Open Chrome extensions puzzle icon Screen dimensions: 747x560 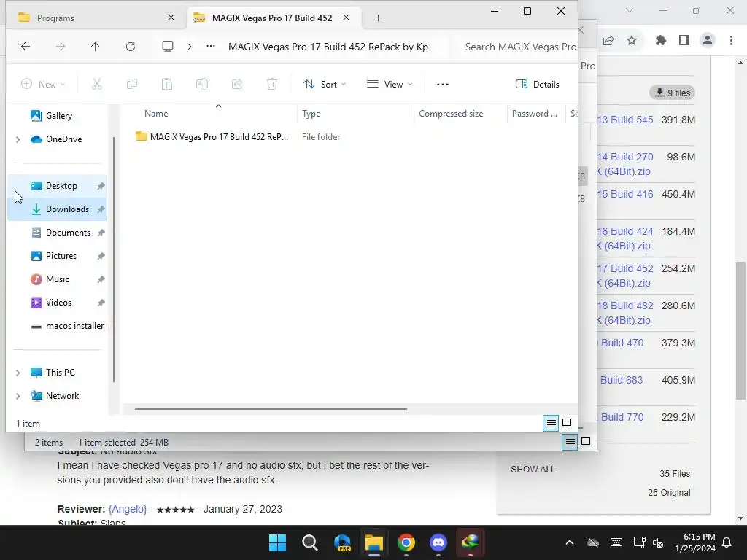click(660, 41)
